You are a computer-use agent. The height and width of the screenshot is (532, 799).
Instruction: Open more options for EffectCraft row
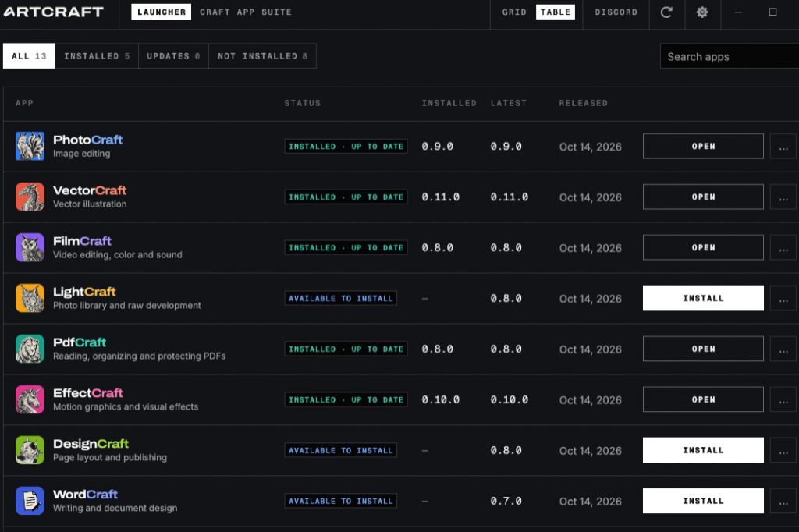783,399
